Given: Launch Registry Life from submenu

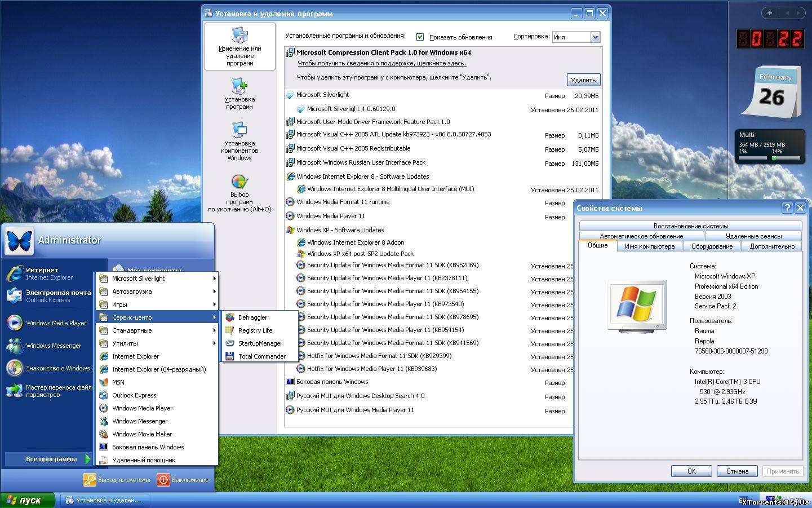Looking at the screenshot, I should coord(259,330).
